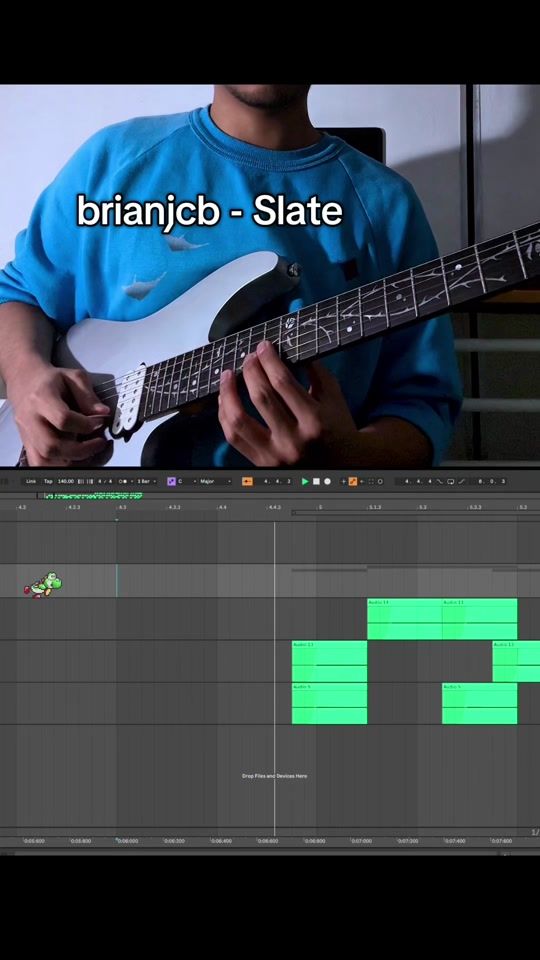Click the Re-enable Automation arrow icon
540x960 pixels.
[362, 482]
